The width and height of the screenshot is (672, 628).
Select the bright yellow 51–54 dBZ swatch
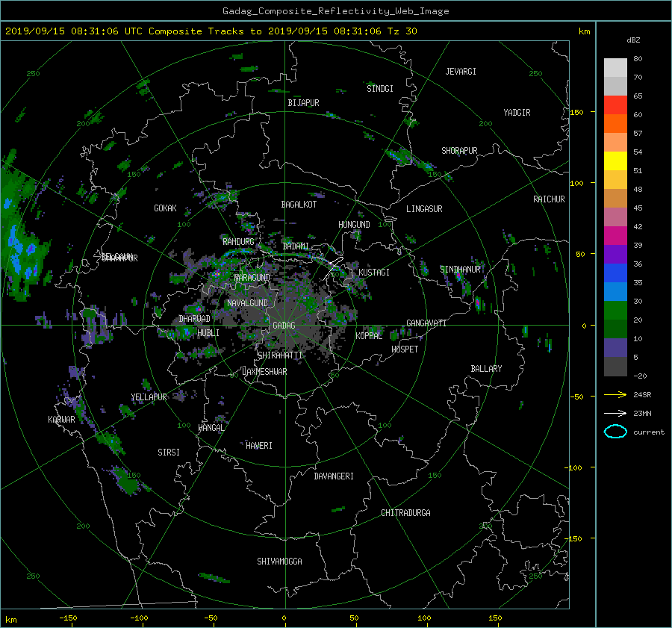tap(615, 161)
